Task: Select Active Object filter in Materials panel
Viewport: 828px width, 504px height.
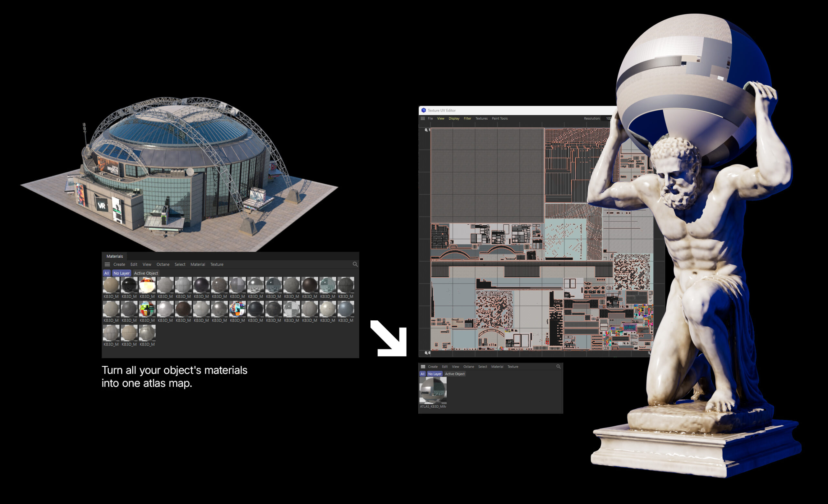Action: pyautogui.click(x=146, y=273)
